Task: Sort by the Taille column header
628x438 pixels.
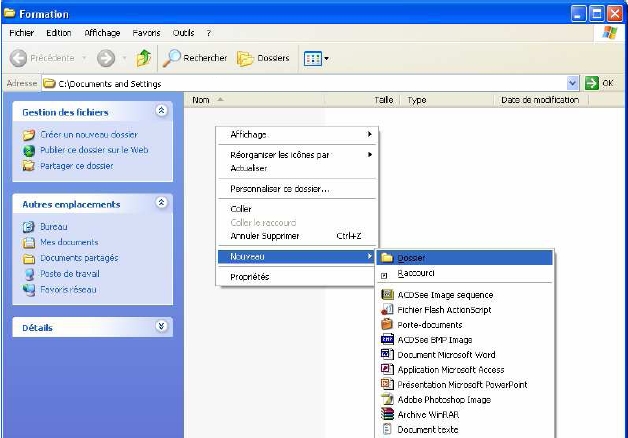Action: click(x=362, y=100)
